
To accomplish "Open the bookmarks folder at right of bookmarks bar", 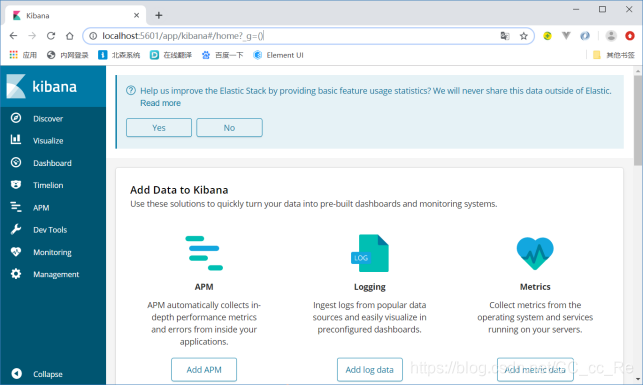I will (613, 55).
